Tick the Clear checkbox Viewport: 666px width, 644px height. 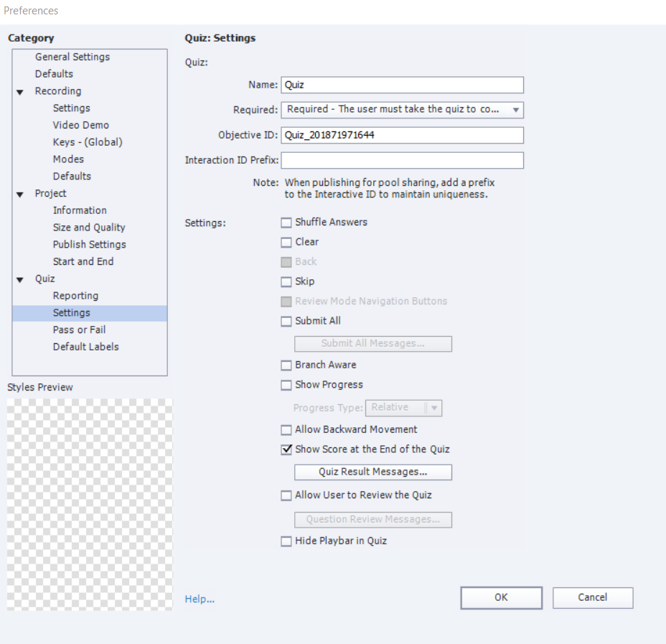point(286,242)
